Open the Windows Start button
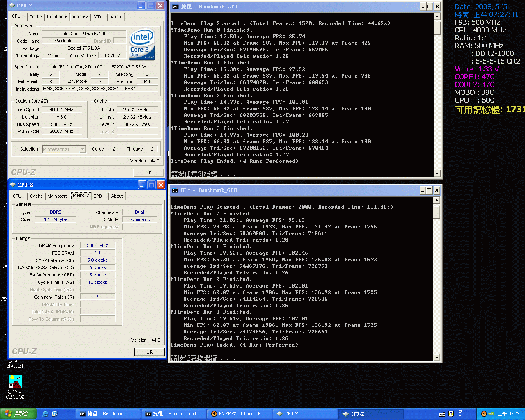The width and height of the screenshot is (525, 420). click(18, 414)
